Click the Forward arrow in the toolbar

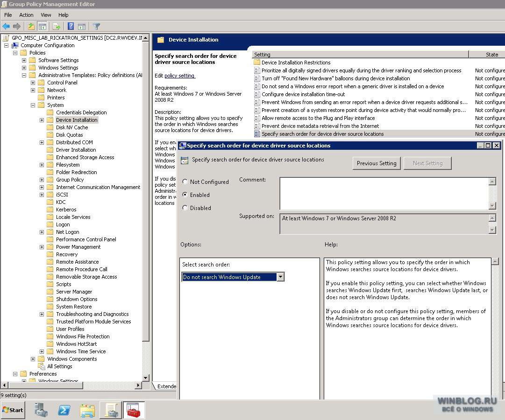point(17,27)
